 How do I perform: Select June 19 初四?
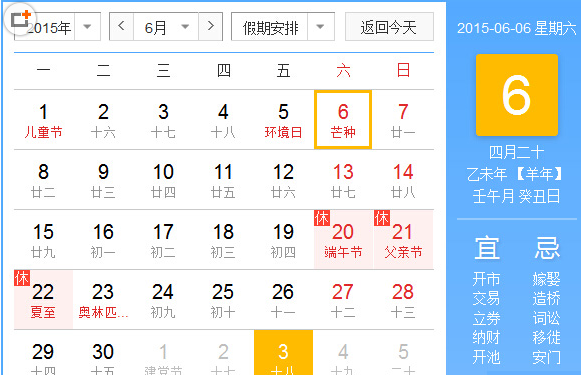click(x=283, y=240)
